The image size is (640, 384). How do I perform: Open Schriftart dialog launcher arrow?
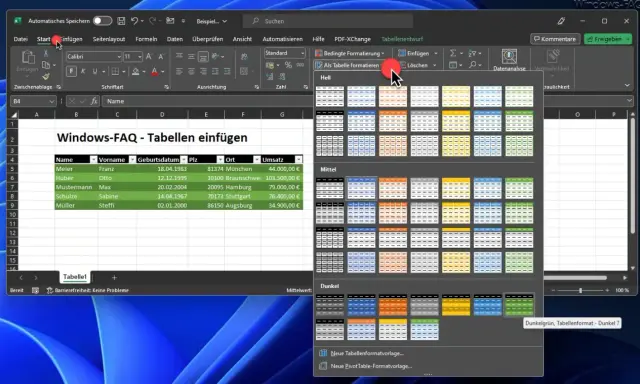click(167, 87)
